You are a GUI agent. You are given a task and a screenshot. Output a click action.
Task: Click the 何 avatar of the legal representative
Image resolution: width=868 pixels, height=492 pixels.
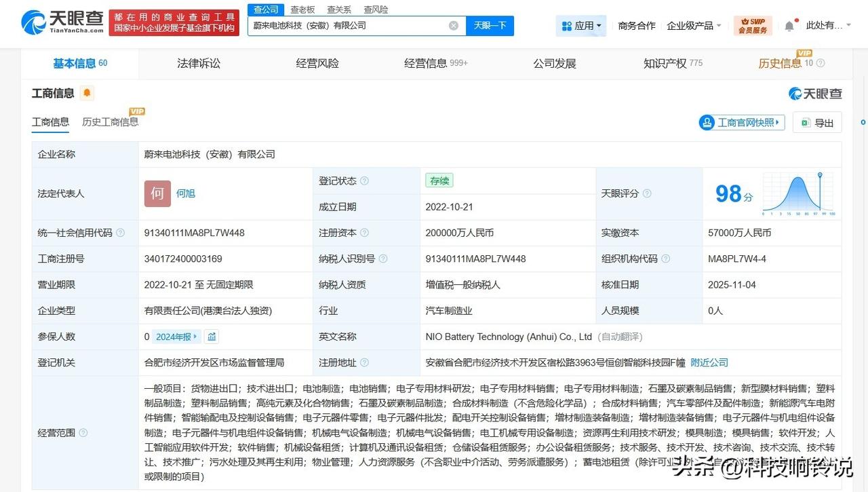157,193
